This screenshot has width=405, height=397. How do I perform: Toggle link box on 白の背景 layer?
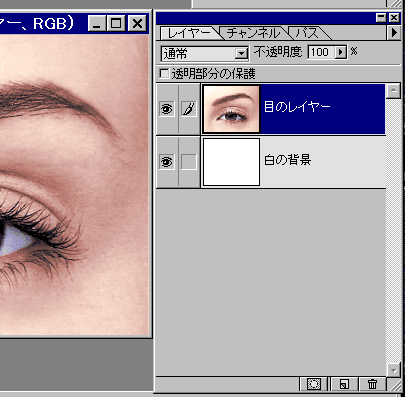pos(189,162)
